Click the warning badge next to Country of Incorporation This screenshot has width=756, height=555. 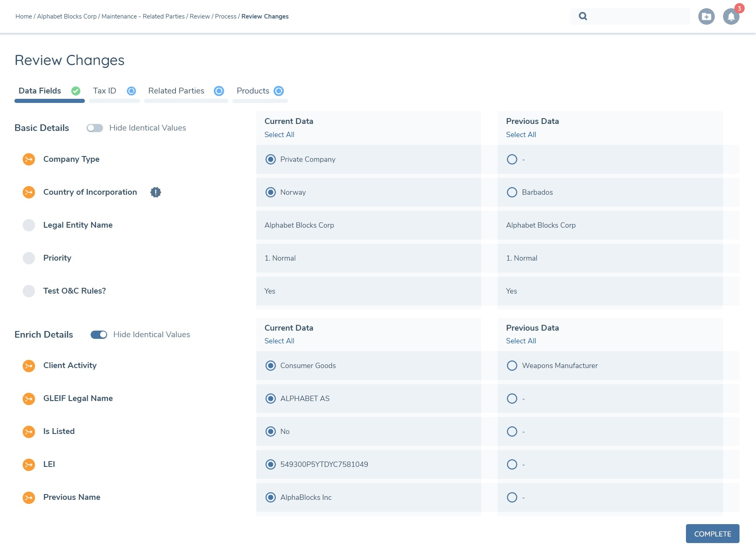point(156,192)
